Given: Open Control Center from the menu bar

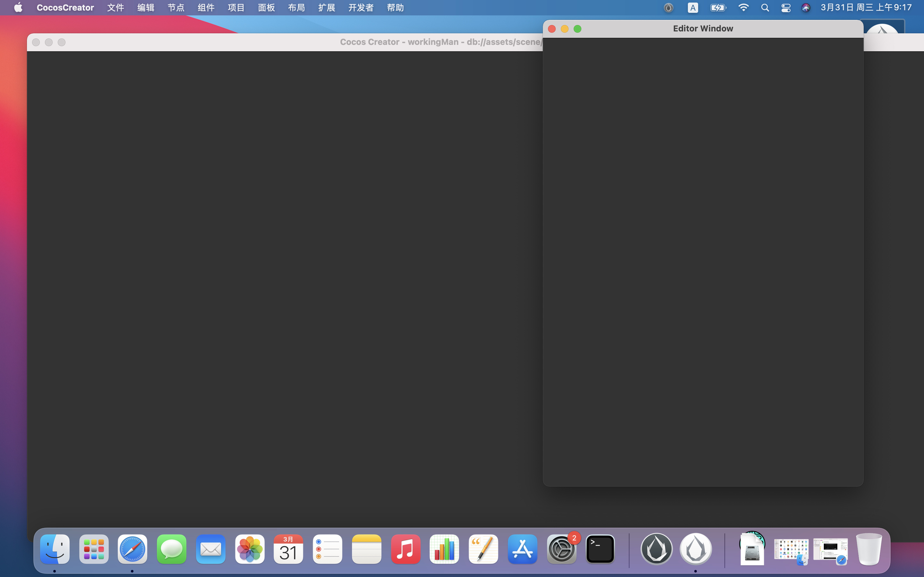Looking at the screenshot, I should click(x=785, y=8).
